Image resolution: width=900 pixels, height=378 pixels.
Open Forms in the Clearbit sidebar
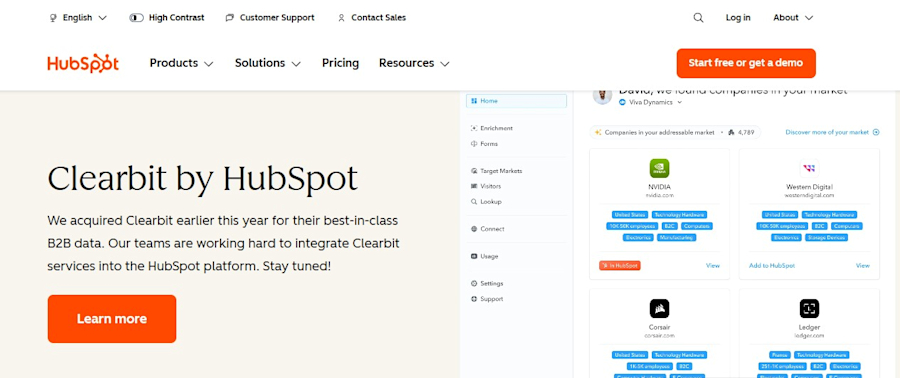tap(484, 144)
